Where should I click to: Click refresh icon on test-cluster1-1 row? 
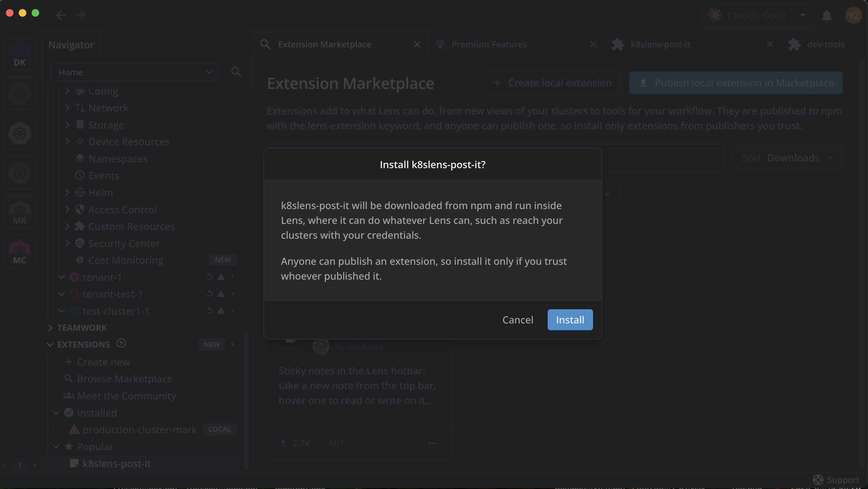[210, 311]
